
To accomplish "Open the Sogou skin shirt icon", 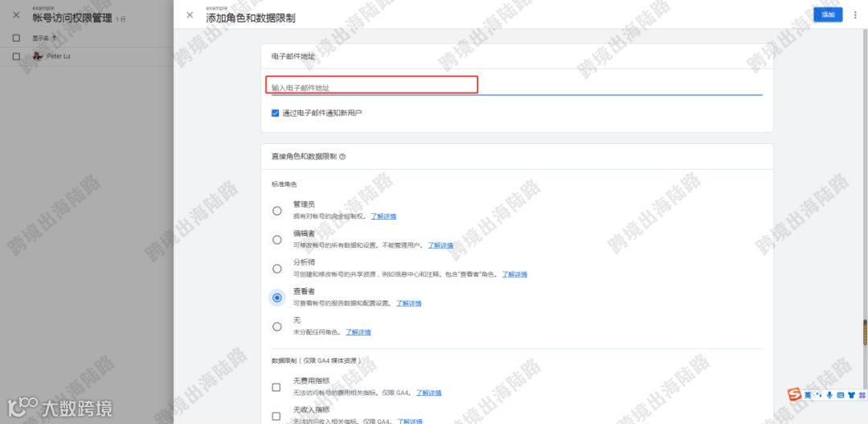I will tap(851, 395).
